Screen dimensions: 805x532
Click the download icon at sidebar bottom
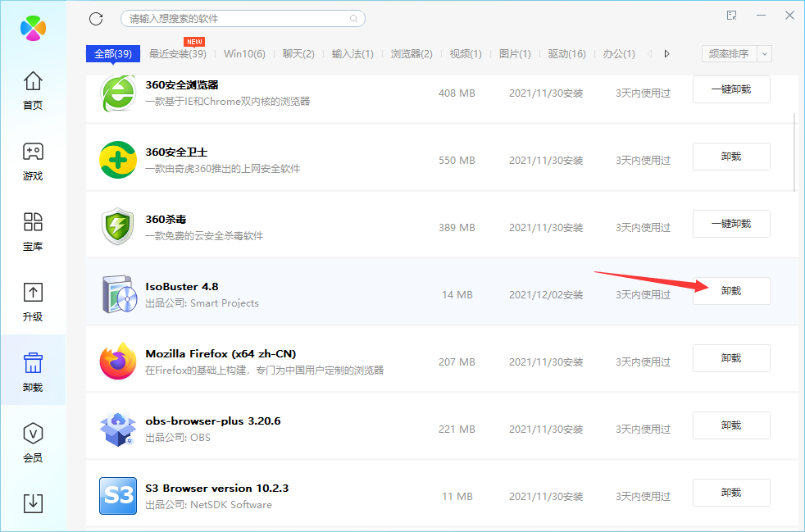tap(33, 502)
